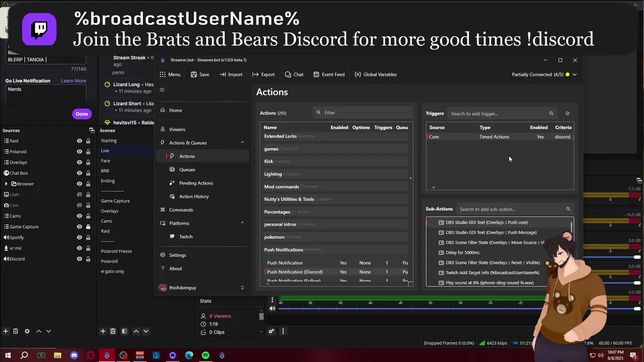The width and height of the screenshot is (644, 362).
Task: Hide the Chat Box source
Action: click(79, 173)
